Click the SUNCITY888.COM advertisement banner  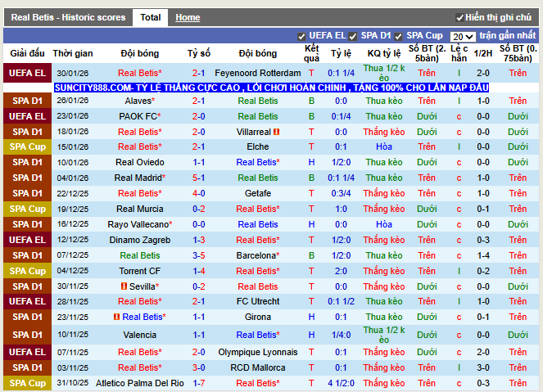(271, 88)
